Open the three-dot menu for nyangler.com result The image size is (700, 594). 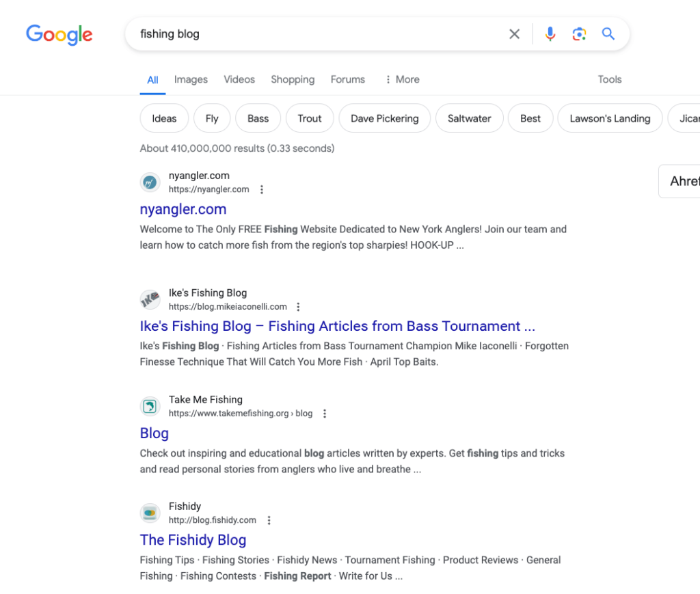click(x=262, y=189)
